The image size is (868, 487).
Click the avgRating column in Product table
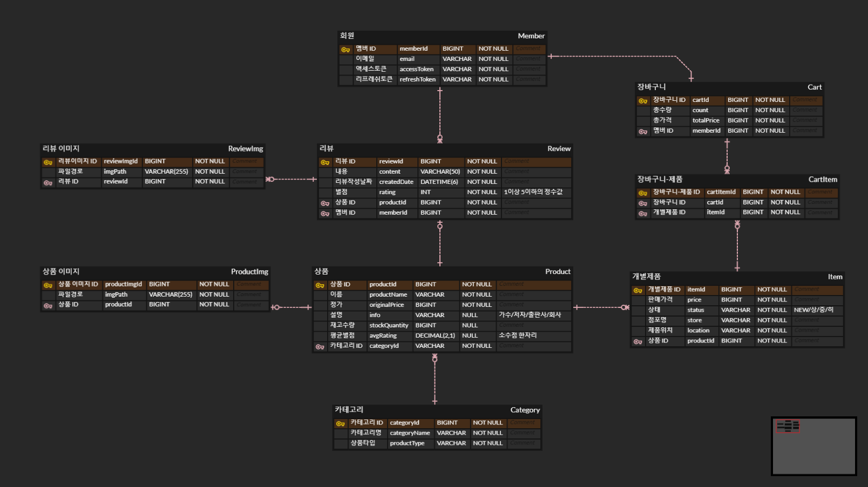click(x=383, y=336)
